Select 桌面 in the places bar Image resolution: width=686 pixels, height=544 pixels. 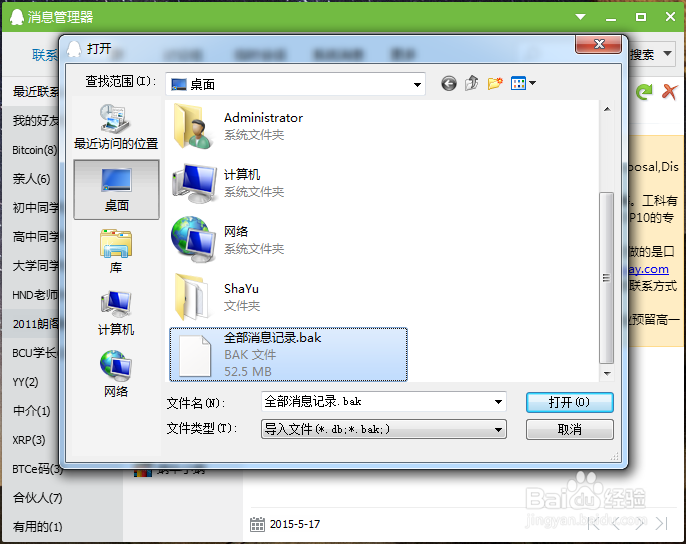(x=116, y=190)
